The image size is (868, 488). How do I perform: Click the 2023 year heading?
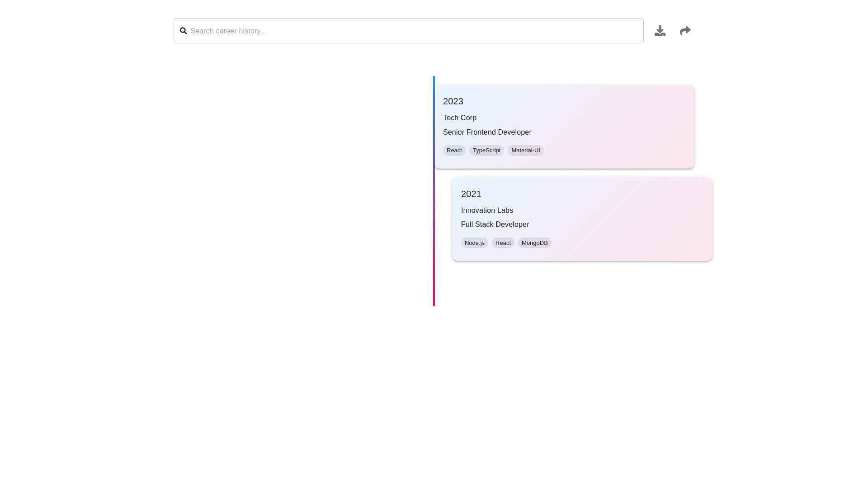pos(453,101)
